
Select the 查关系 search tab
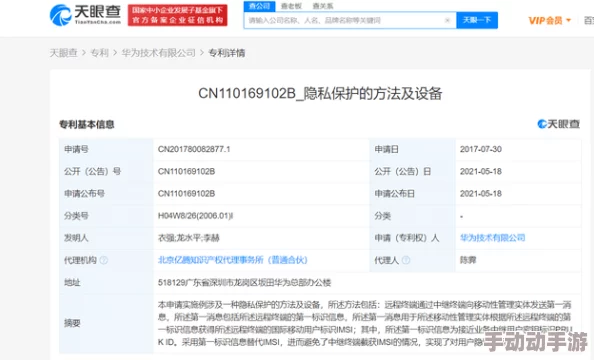(323, 6)
